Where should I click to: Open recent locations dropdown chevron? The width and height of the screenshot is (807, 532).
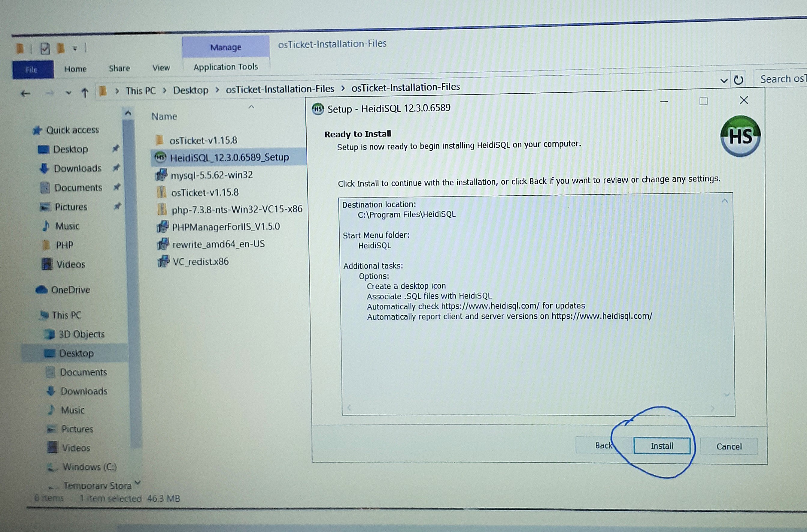[x=68, y=93]
